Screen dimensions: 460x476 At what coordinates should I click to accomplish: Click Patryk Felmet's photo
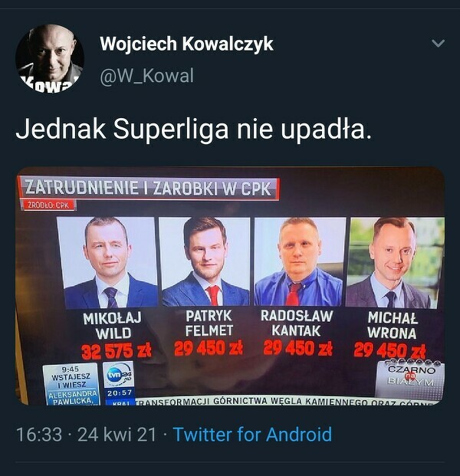tap(205, 261)
